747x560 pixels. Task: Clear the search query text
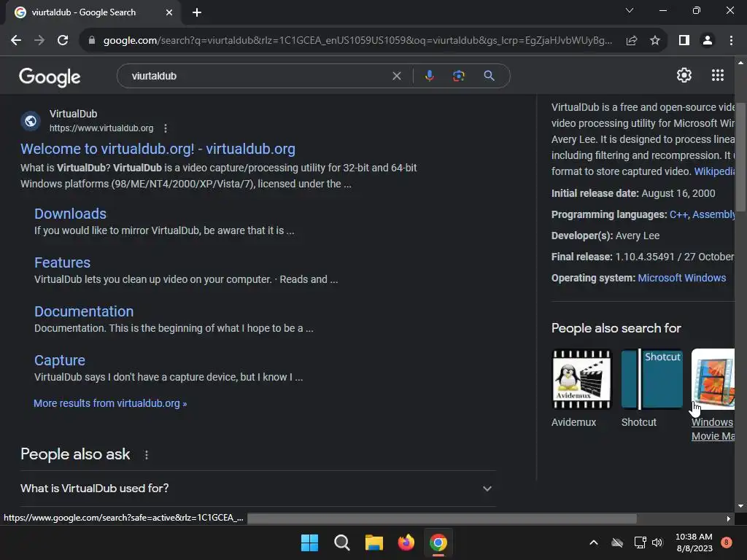pos(396,76)
